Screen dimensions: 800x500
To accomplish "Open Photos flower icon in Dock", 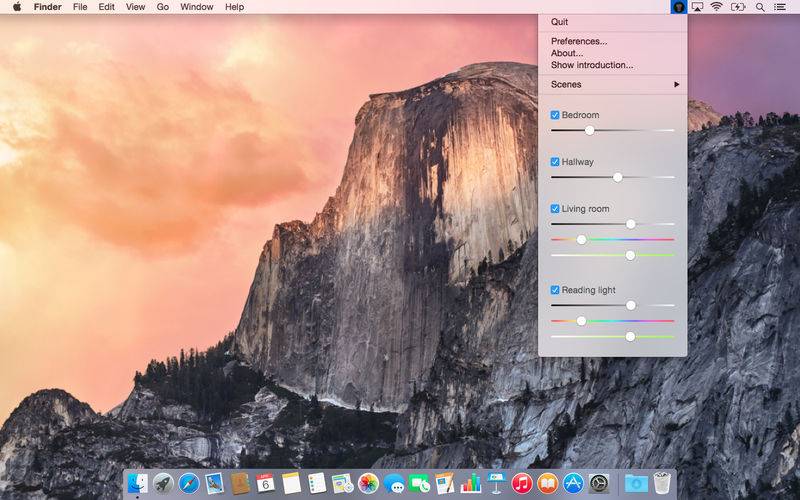I will coord(368,483).
